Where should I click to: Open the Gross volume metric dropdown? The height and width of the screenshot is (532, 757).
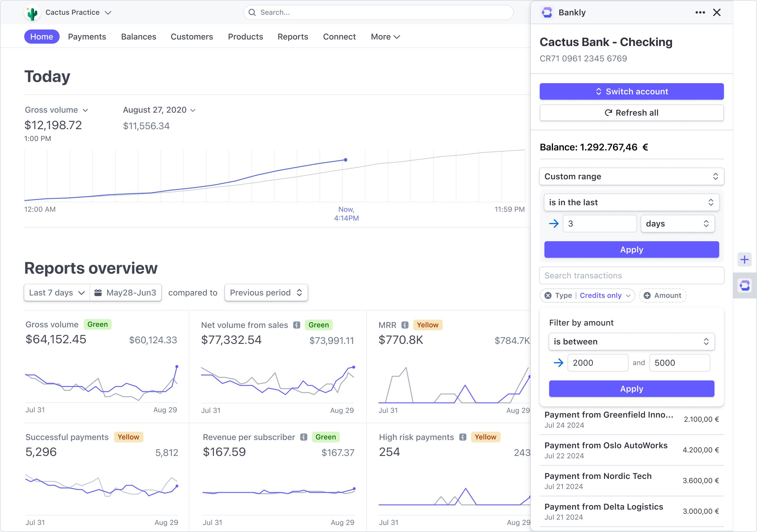56,110
